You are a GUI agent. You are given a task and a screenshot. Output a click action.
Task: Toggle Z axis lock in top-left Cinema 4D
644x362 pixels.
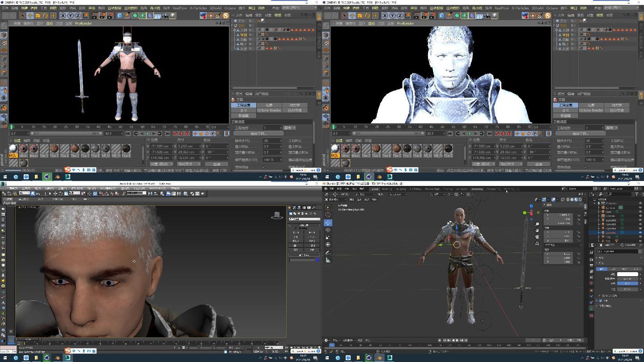click(78, 16)
